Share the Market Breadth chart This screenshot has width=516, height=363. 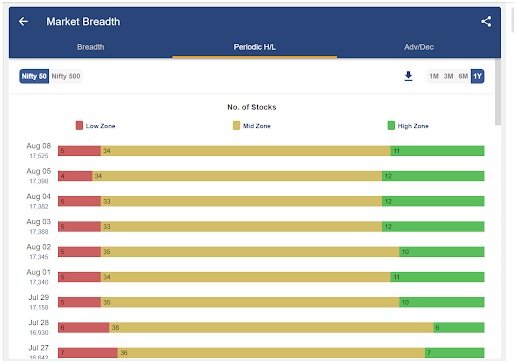tap(486, 22)
